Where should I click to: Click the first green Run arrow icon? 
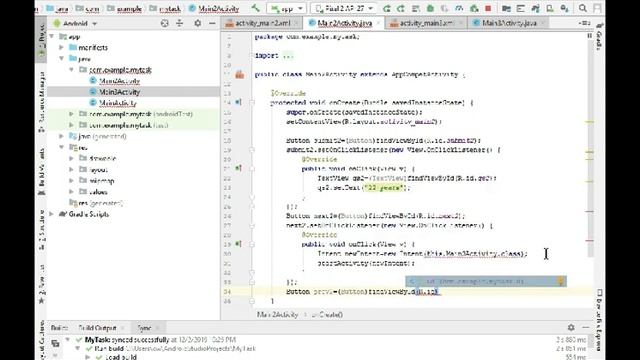[387, 8]
